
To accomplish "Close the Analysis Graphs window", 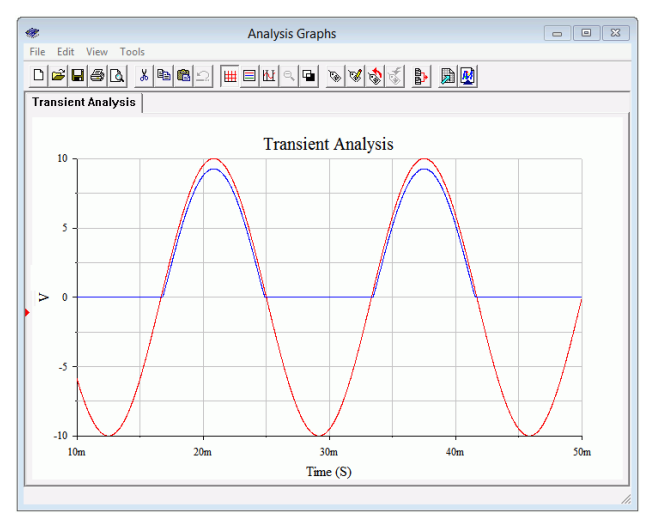I will click(x=616, y=33).
